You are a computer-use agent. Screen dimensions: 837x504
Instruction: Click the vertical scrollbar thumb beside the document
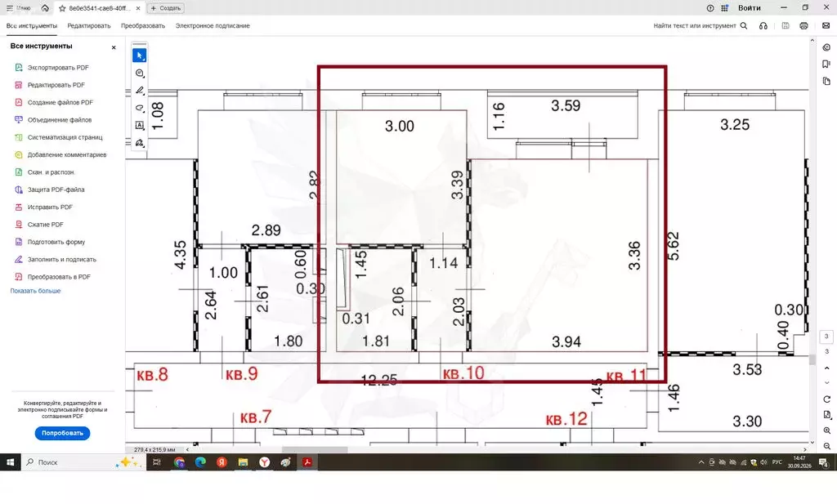(x=812, y=359)
